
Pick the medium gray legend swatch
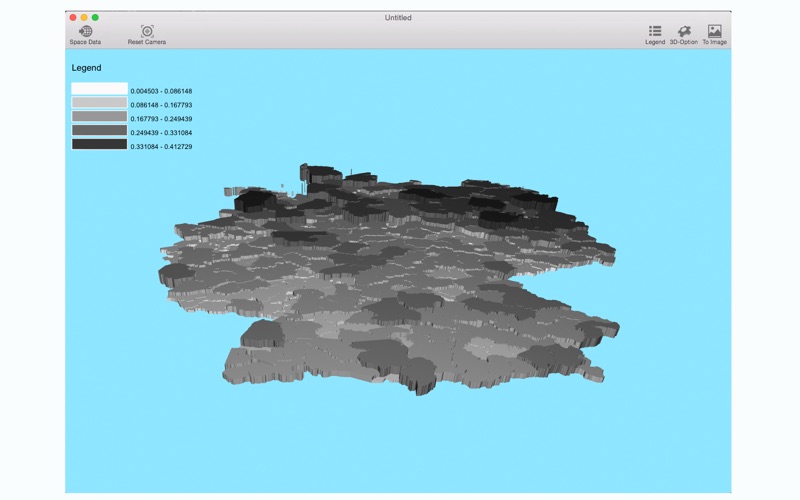99,117
